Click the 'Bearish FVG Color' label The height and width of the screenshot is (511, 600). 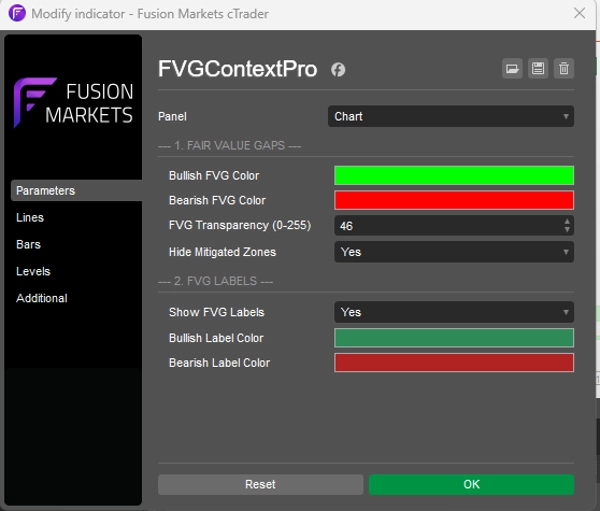[217, 200]
